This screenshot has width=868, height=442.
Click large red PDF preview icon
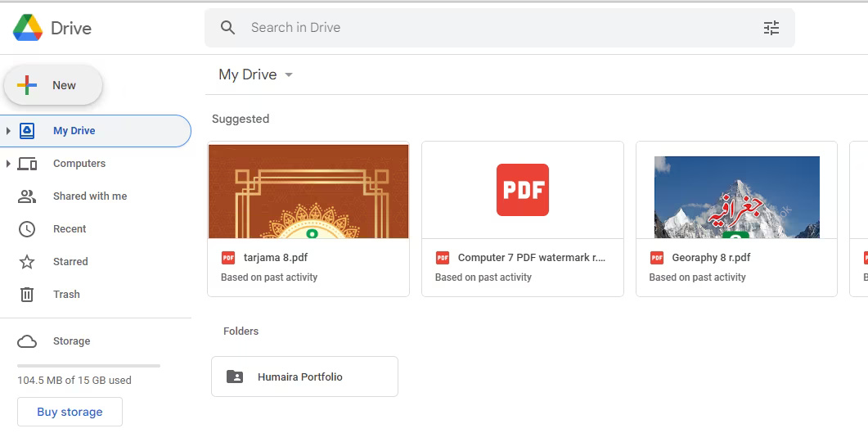point(523,190)
